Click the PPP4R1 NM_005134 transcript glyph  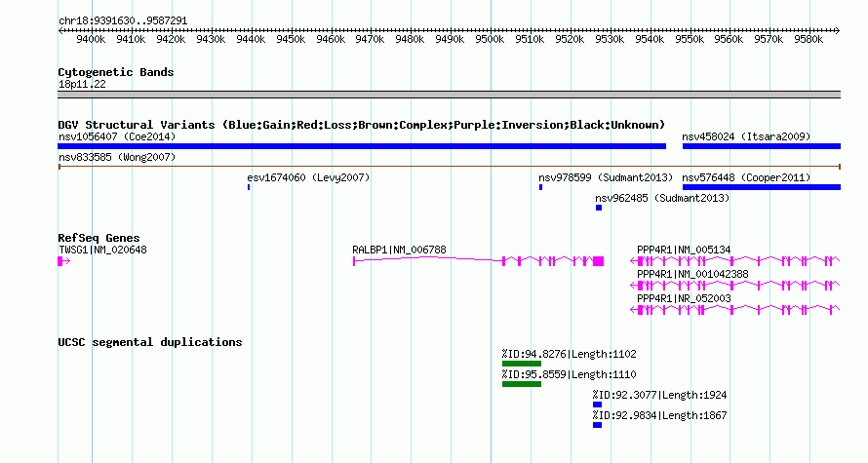(735, 261)
